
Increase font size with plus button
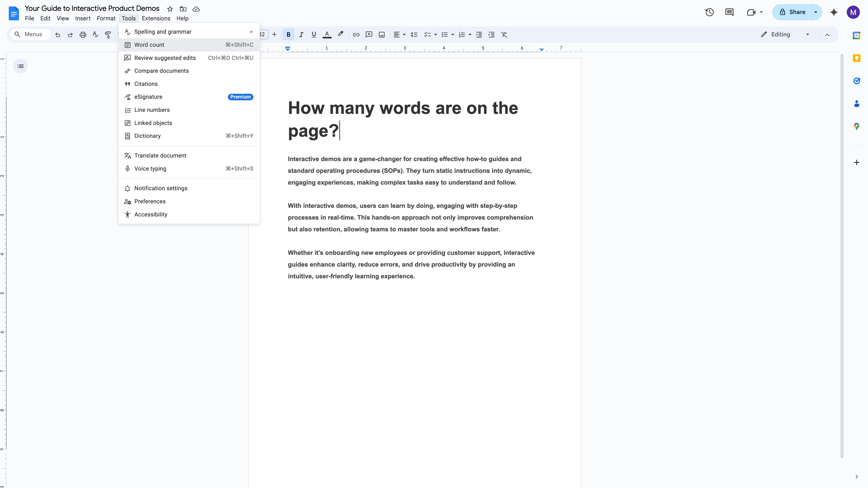[274, 35]
